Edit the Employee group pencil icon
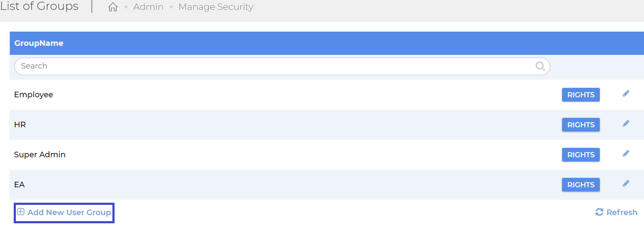This screenshot has height=228, width=644. click(626, 93)
